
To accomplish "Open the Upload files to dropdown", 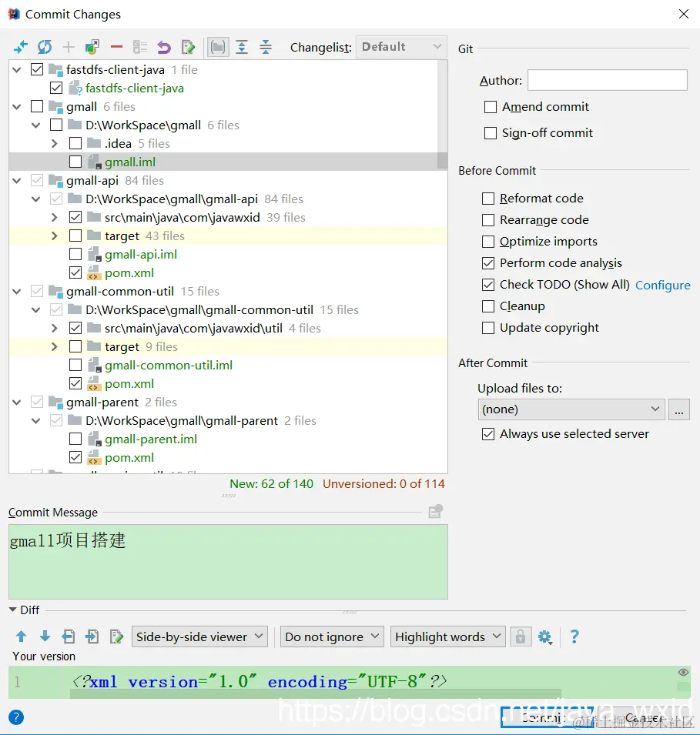I will 571,409.
